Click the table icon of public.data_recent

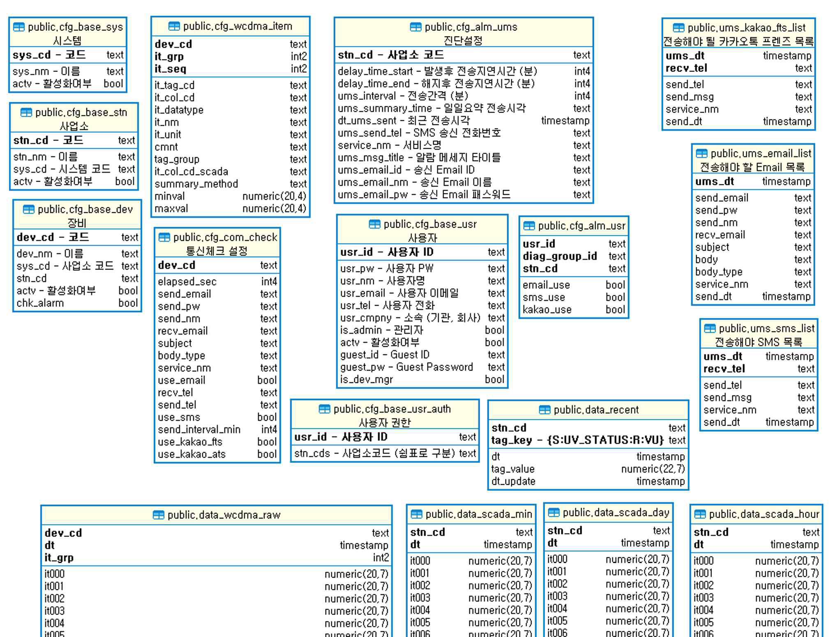(x=545, y=410)
